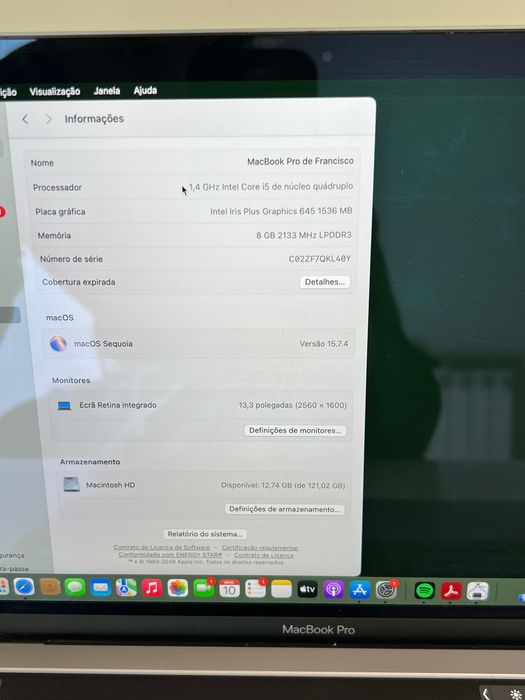The image size is (525, 700).
Task: Open the Visualização menu
Action: pos(54,92)
